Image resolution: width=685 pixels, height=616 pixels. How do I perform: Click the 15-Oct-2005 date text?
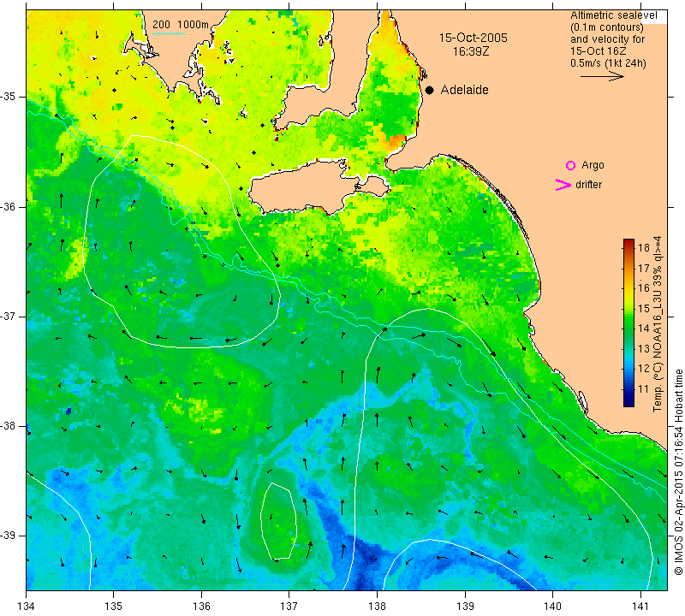(x=474, y=38)
